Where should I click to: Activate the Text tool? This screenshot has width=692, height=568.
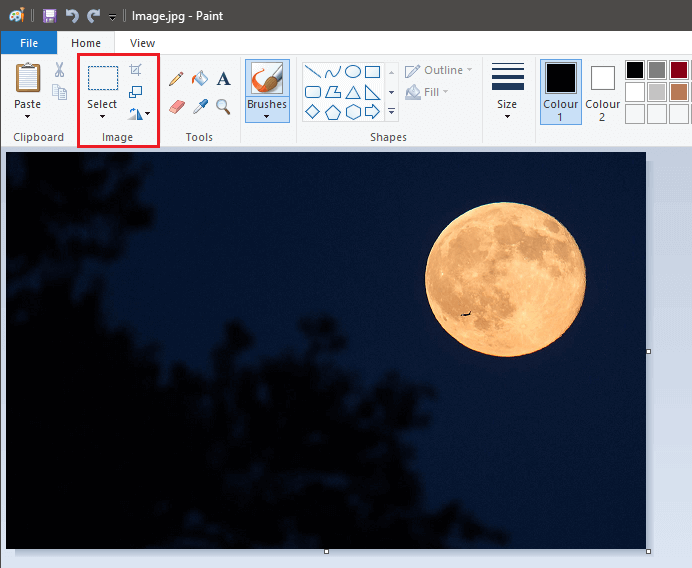[x=223, y=78]
